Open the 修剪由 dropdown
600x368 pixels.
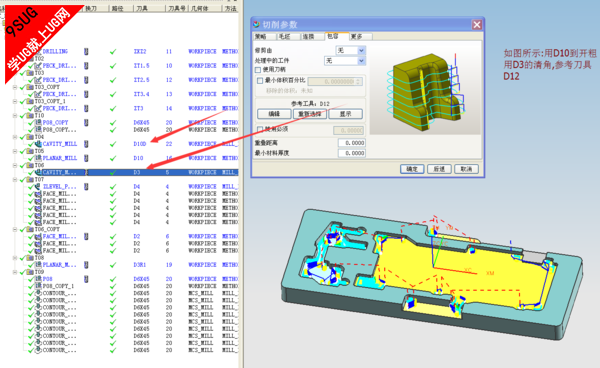point(351,50)
